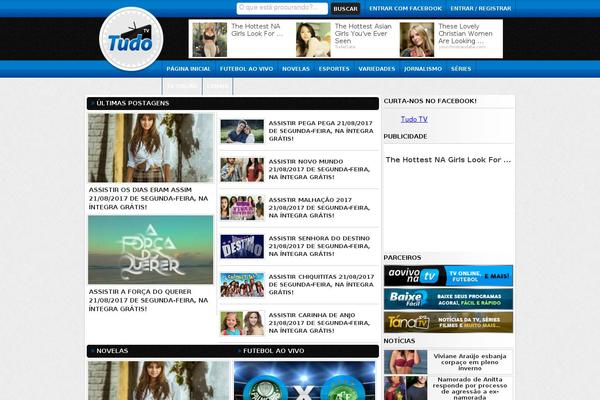
Task: Open 'Viviane Araújo esbanja corpaço' news link
Action: tap(470, 362)
